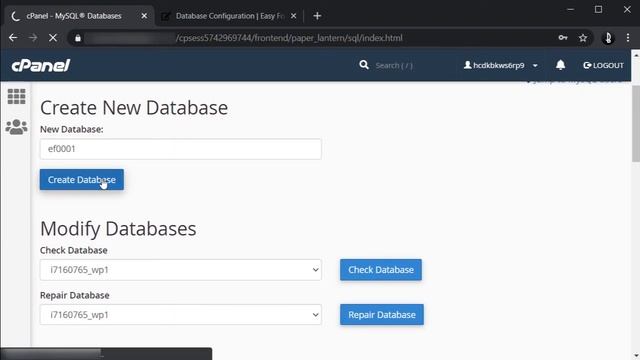This screenshot has width=640, height=360.
Task: Maximize the browser window
Action: point(598,9)
